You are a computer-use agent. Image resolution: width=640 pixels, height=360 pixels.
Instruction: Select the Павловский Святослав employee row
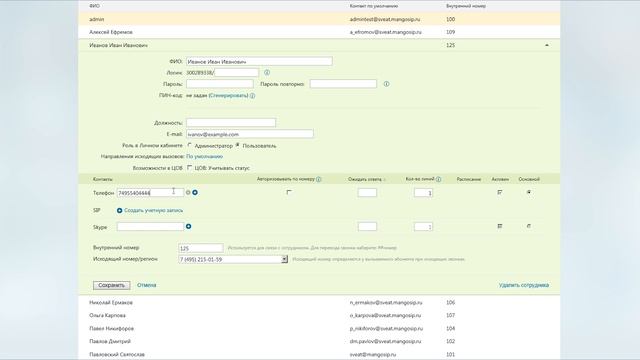pyautogui.click(x=319, y=354)
